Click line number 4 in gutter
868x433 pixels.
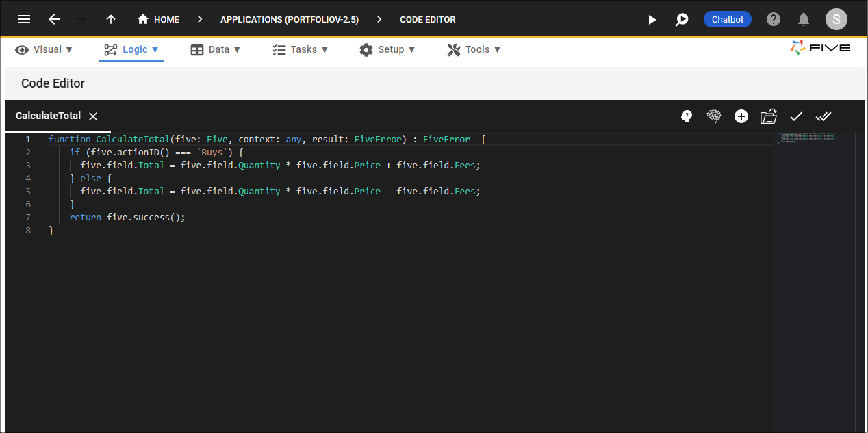tap(28, 179)
